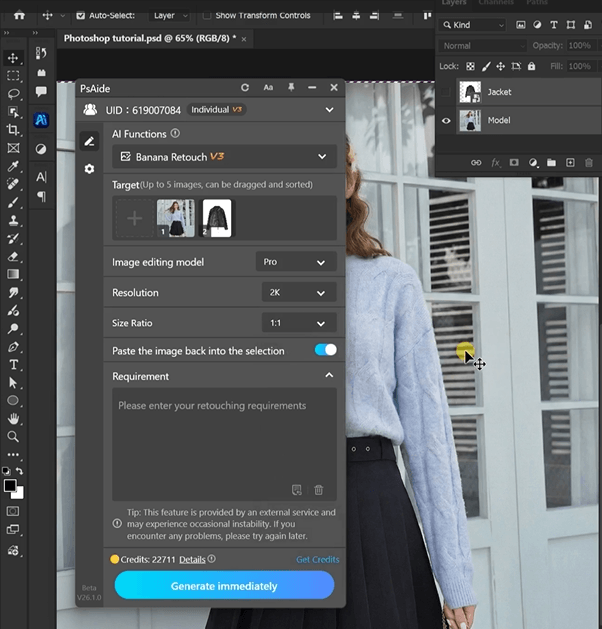The width and height of the screenshot is (602, 629).
Task: Type in the retouching requirements box
Action: tap(224, 444)
